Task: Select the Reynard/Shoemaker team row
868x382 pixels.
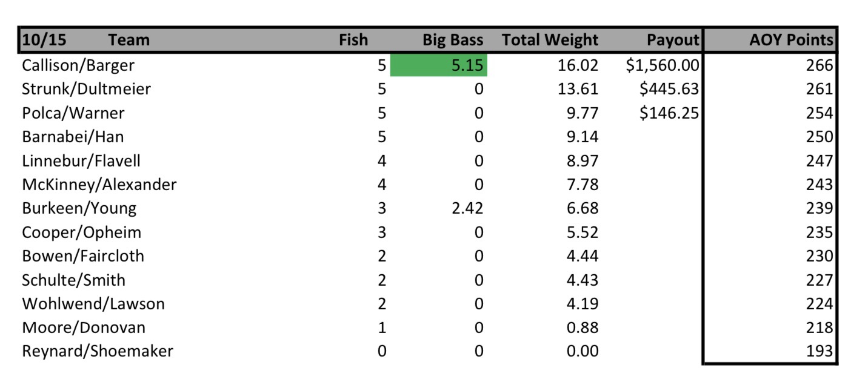Action: coord(98,351)
